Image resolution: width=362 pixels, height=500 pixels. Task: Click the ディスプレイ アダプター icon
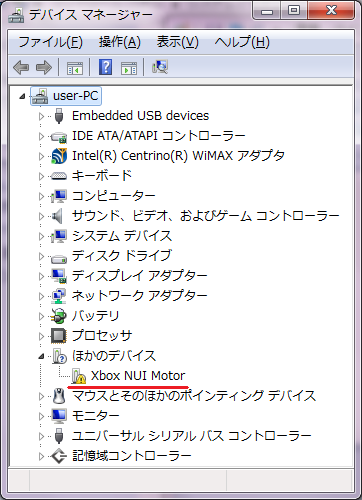click(x=59, y=276)
